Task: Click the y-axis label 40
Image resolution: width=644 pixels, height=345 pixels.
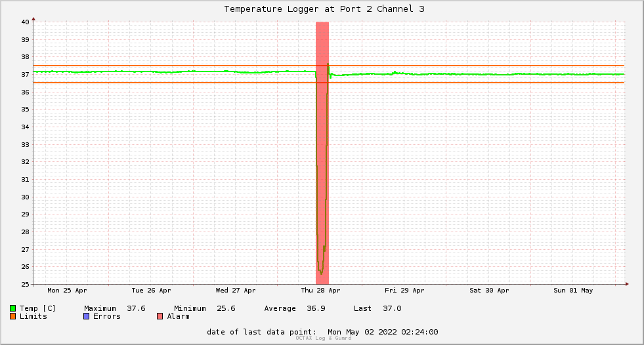Action: tap(26, 22)
